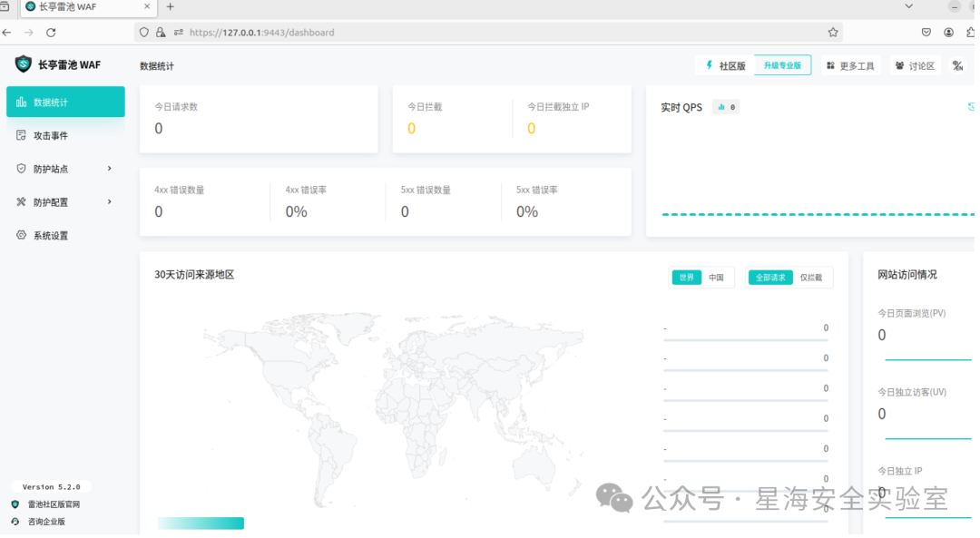Click the 5xx 错误数量 value
This screenshot has width=980, height=538.
coord(405,211)
